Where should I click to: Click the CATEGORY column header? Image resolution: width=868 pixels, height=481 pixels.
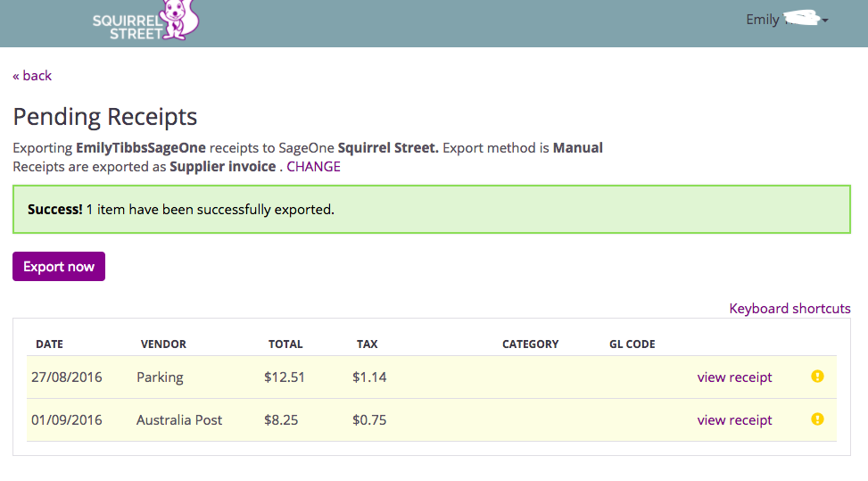[x=530, y=344]
